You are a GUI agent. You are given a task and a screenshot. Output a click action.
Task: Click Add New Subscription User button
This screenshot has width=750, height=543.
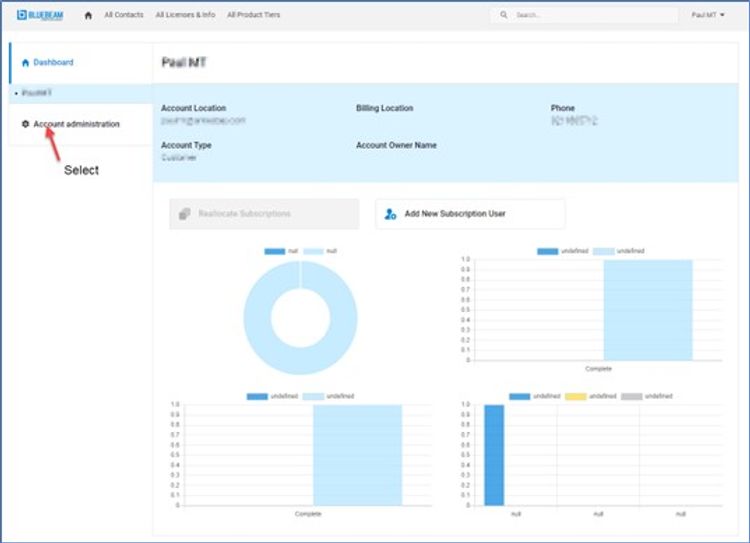tap(470, 214)
